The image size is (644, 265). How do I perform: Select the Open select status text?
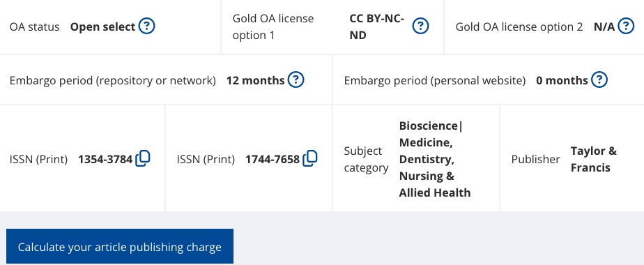pyautogui.click(x=102, y=27)
